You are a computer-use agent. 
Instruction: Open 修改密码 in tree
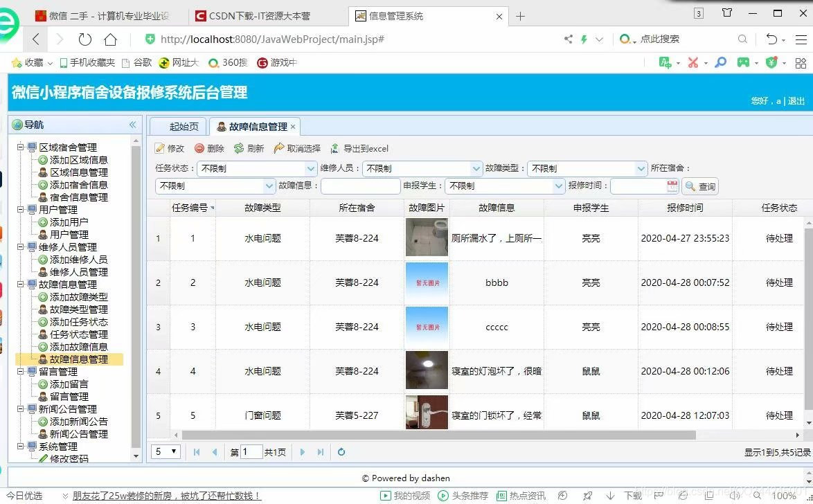click(x=69, y=458)
